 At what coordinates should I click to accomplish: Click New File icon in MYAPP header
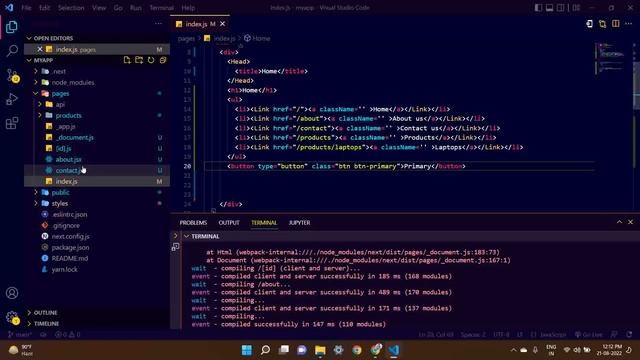point(127,60)
